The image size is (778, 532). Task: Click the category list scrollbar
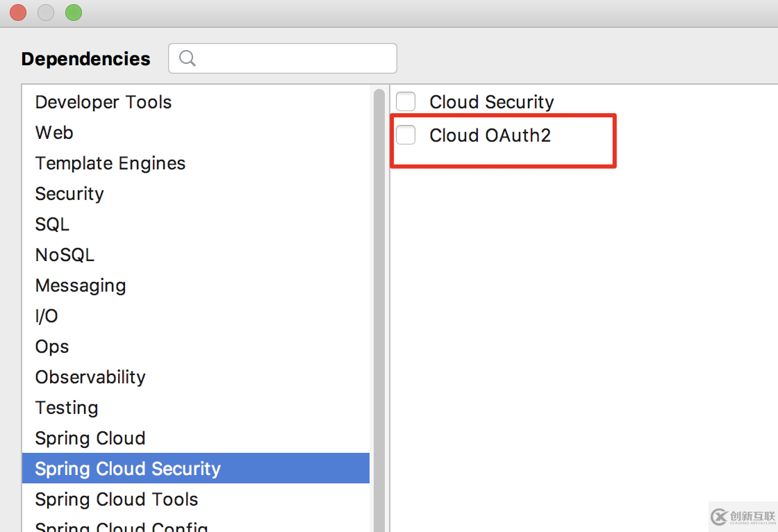click(379, 278)
